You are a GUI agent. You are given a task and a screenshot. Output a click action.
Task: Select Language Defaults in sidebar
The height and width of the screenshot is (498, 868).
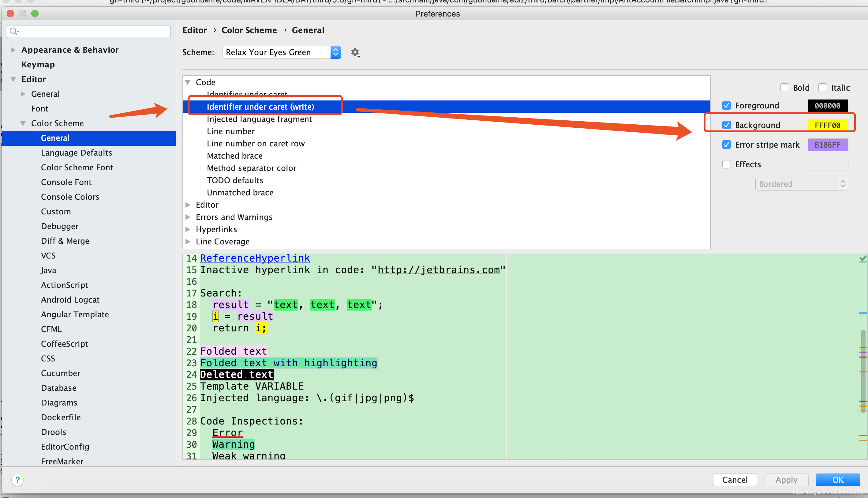(x=77, y=153)
